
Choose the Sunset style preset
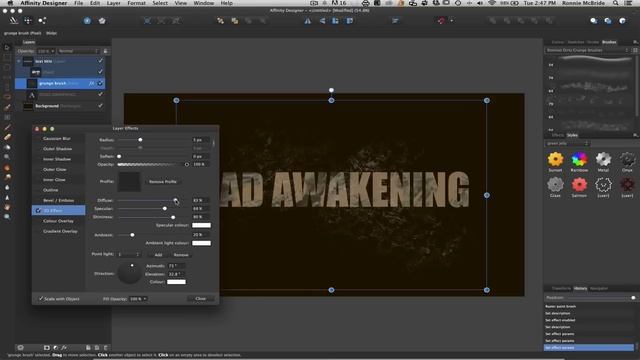(x=555, y=159)
